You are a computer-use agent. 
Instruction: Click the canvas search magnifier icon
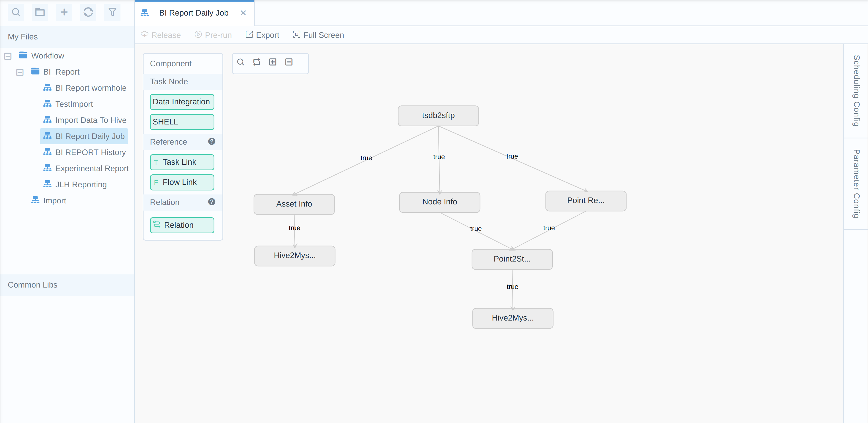click(x=241, y=62)
